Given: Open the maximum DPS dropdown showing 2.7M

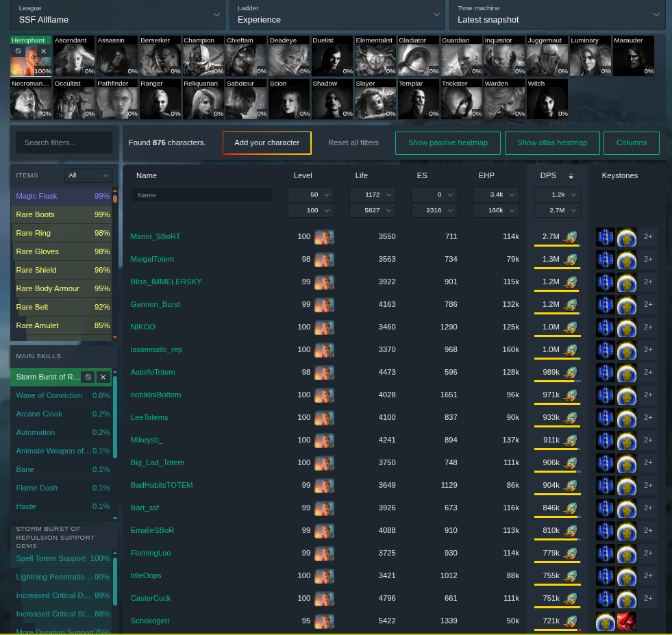Looking at the screenshot, I should pyautogui.click(x=558, y=210).
